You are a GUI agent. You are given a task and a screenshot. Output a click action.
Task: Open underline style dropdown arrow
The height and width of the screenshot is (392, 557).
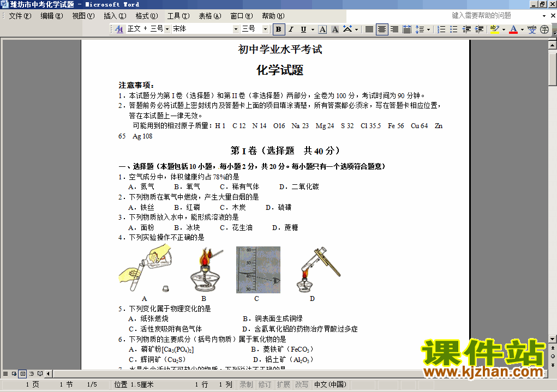313,29
